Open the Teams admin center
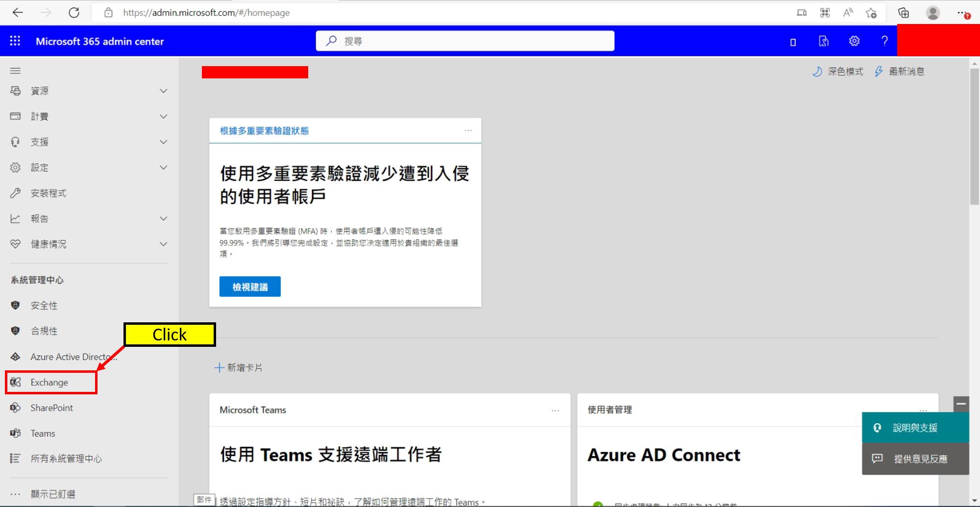This screenshot has height=507, width=980. pos(42,433)
